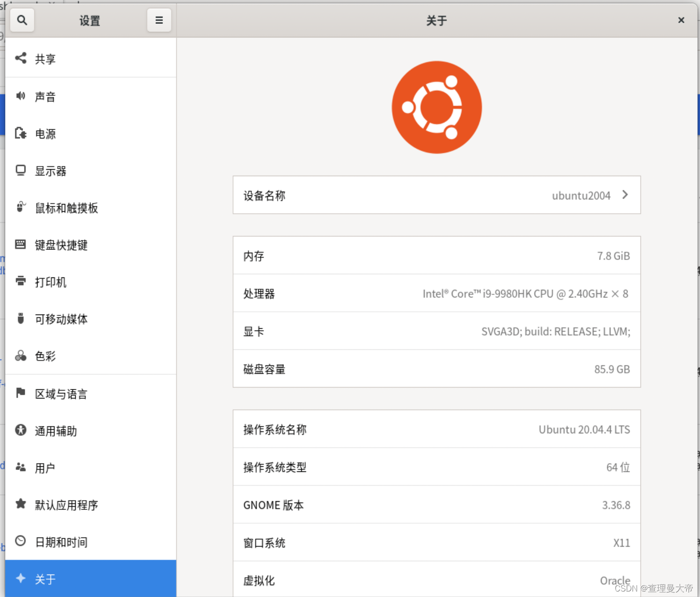Click the 处理器 row label
This screenshot has width=700, height=597.
(x=259, y=294)
